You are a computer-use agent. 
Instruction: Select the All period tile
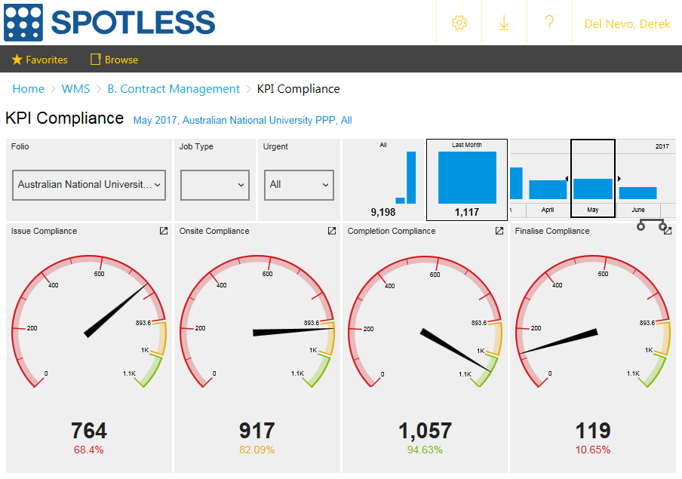pos(384,179)
